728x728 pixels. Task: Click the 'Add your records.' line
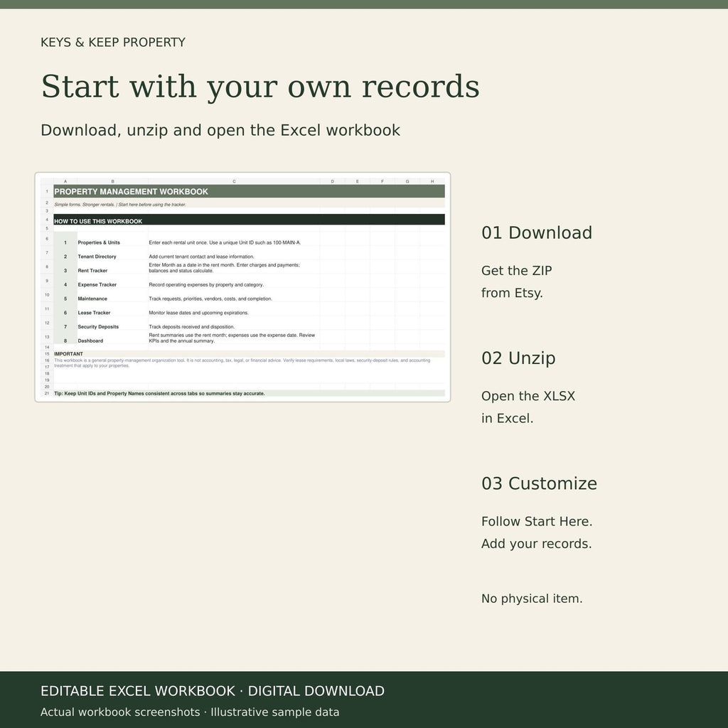point(536,544)
